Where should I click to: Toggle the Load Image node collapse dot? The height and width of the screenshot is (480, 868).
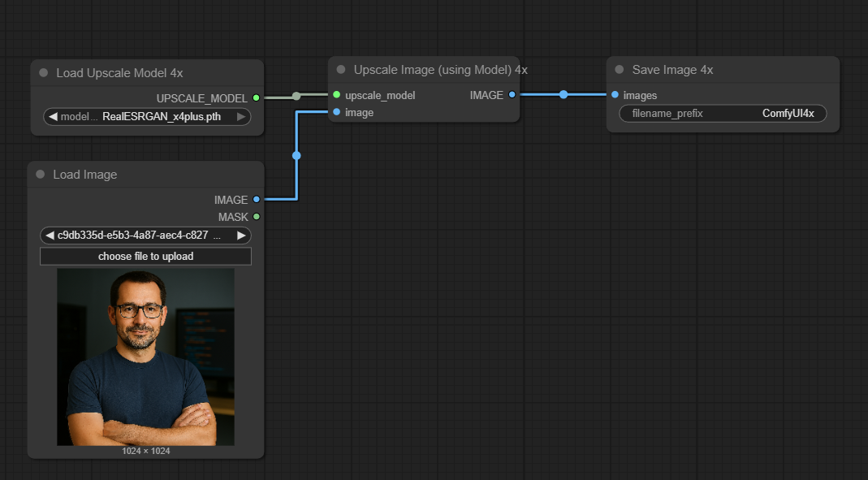[x=41, y=175]
